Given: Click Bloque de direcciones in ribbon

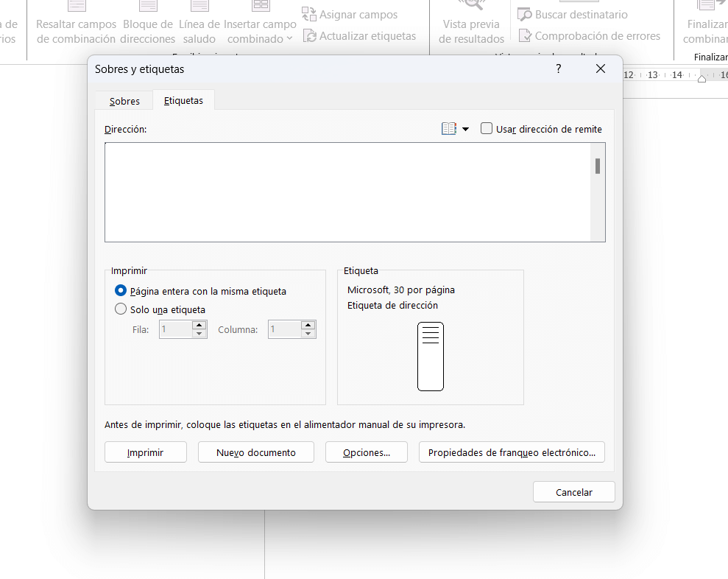Looking at the screenshot, I should (148, 31).
